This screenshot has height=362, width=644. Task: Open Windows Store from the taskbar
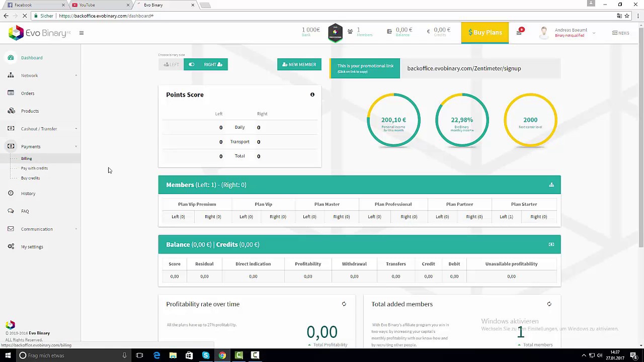coord(189,355)
